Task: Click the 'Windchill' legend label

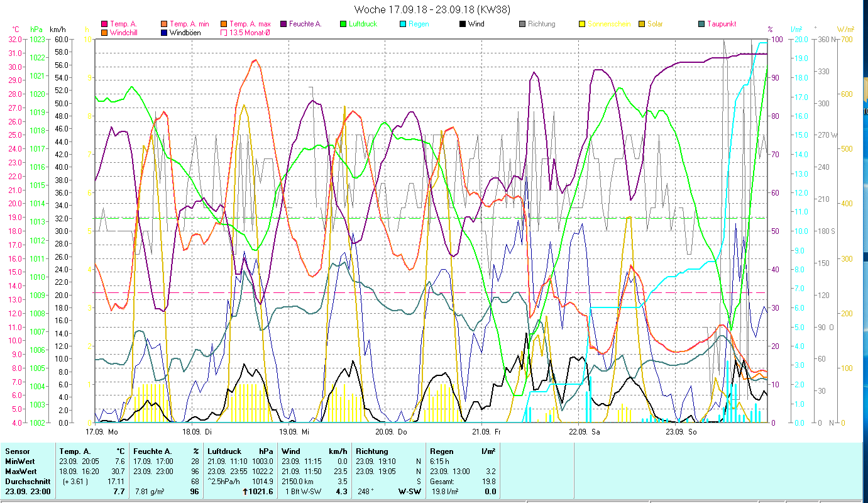Action: (x=124, y=33)
